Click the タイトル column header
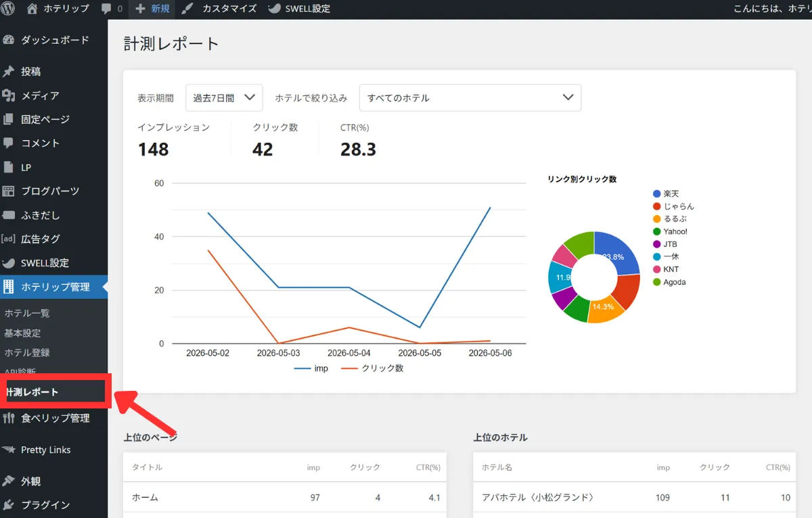The height and width of the screenshot is (518, 812). [147, 467]
